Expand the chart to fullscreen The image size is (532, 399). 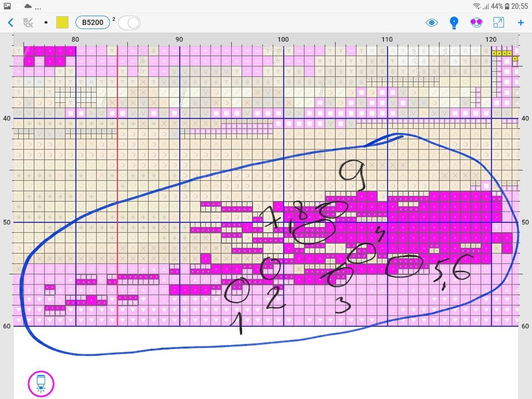(x=498, y=22)
